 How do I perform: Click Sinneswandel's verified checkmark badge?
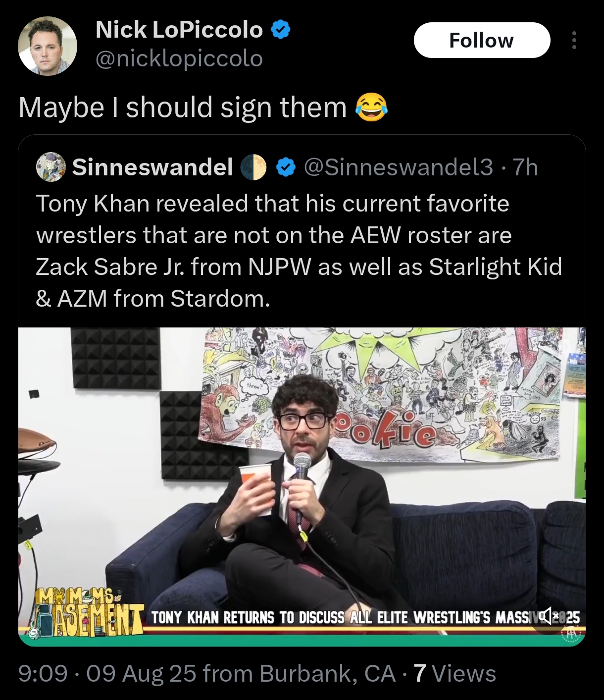click(285, 167)
